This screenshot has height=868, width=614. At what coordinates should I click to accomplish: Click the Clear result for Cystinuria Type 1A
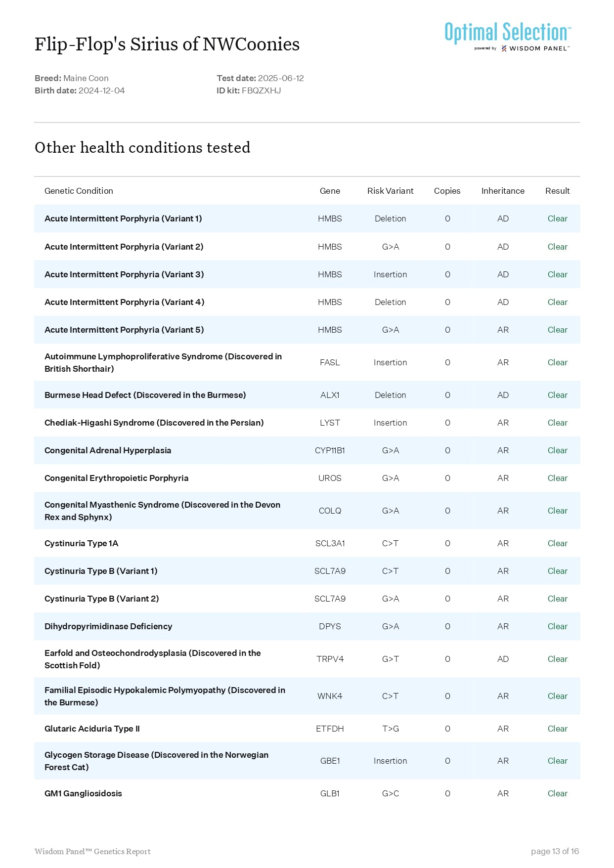(557, 543)
